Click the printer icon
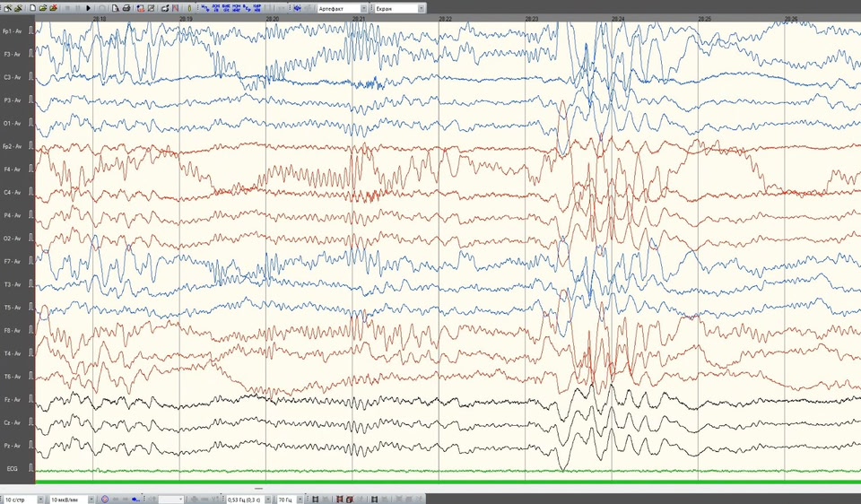Viewport: 861px width, 504px height. pos(126,8)
